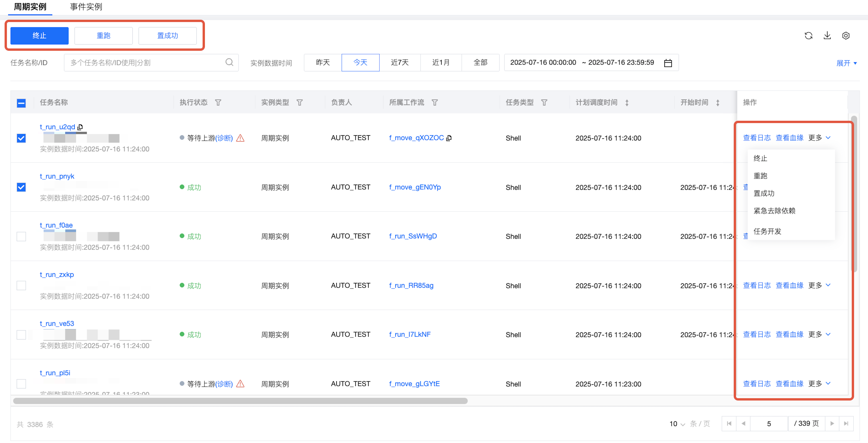Switch to the 事件实例 tab

point(86,7)
